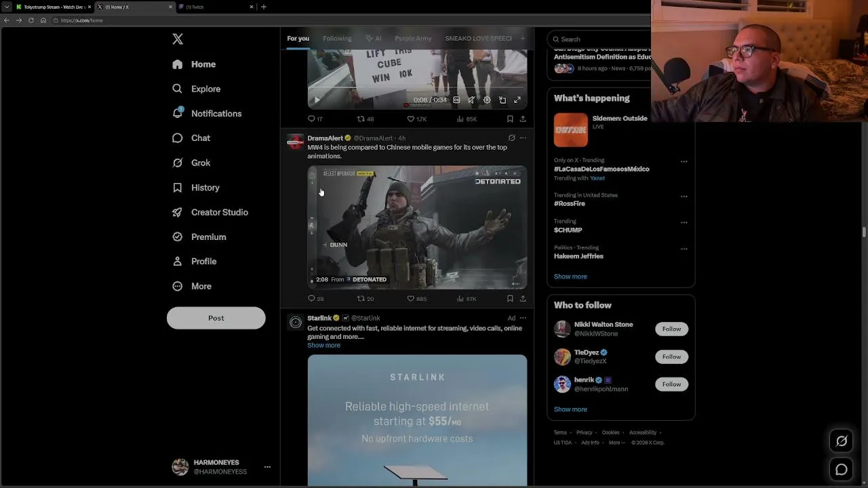Show more trends under What's happening
Image resolution: width=868 pixels, height=488 pixels.
click(x=570, y=277)
